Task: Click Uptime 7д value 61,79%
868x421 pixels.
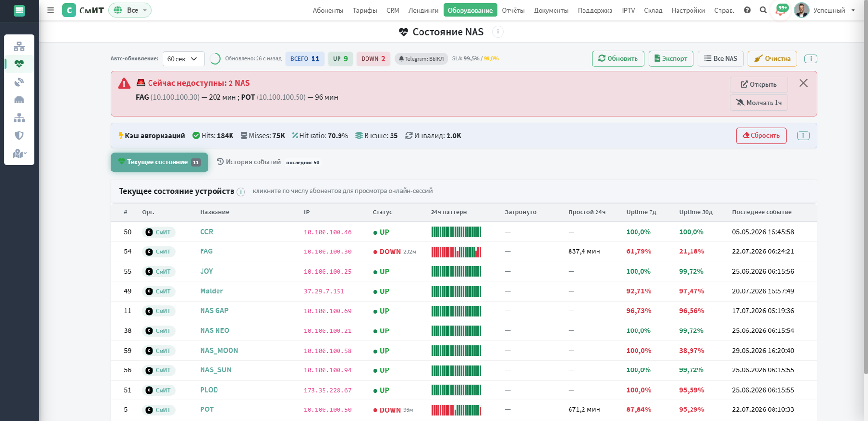Action: [638, 251]
